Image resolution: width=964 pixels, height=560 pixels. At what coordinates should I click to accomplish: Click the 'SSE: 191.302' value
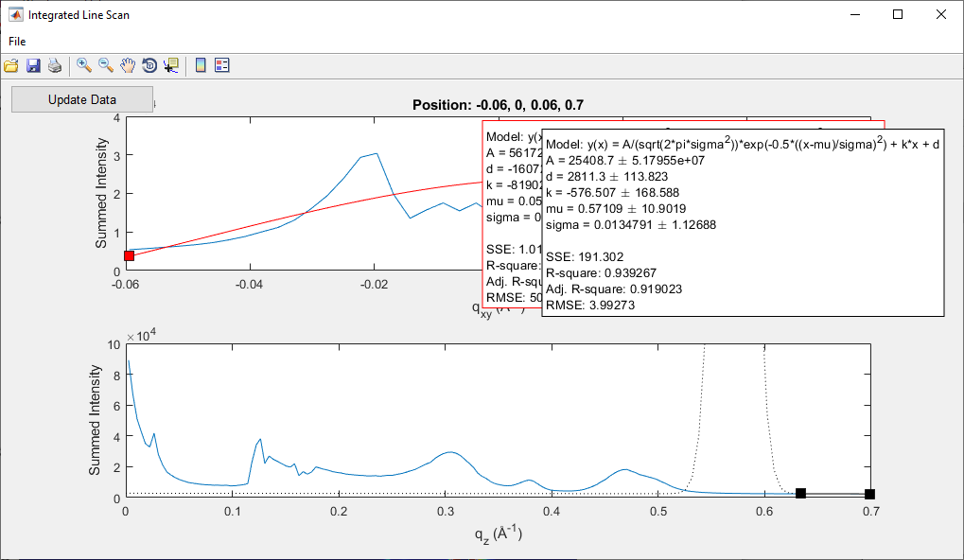coord(585,257)
